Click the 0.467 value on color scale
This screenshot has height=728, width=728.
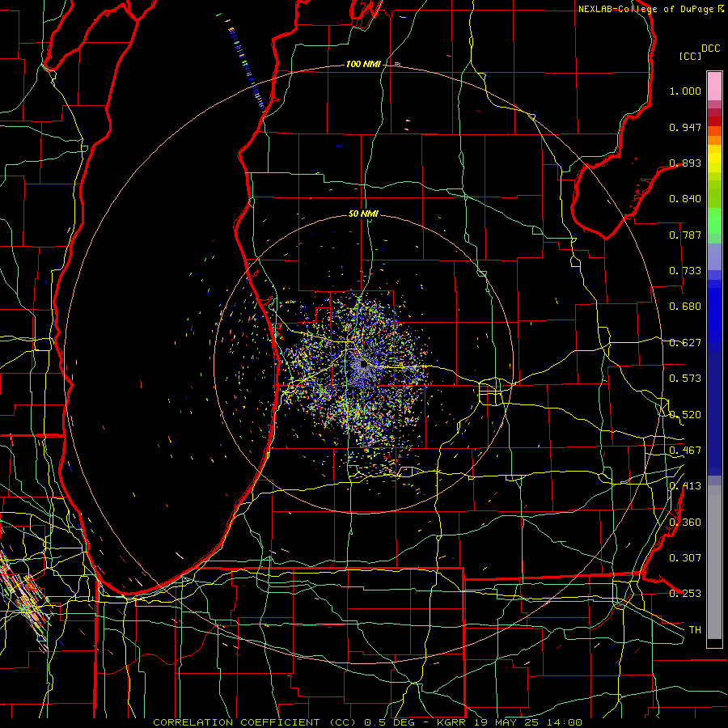point(685,451)
